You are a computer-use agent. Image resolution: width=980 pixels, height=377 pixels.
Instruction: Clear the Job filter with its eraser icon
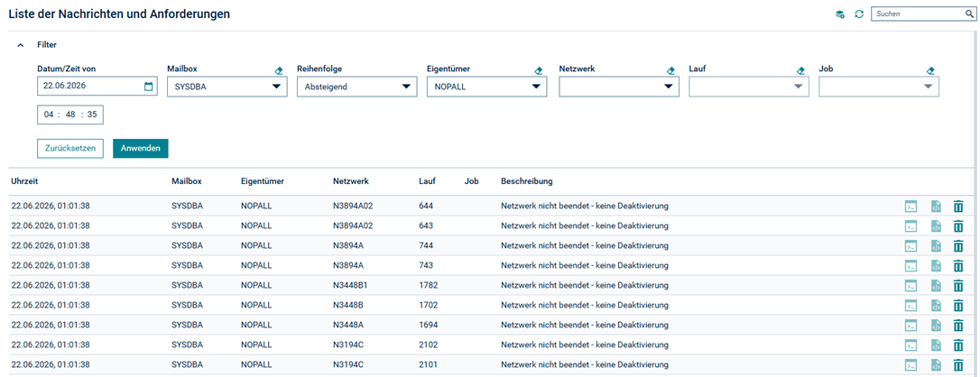coord(930,70)
